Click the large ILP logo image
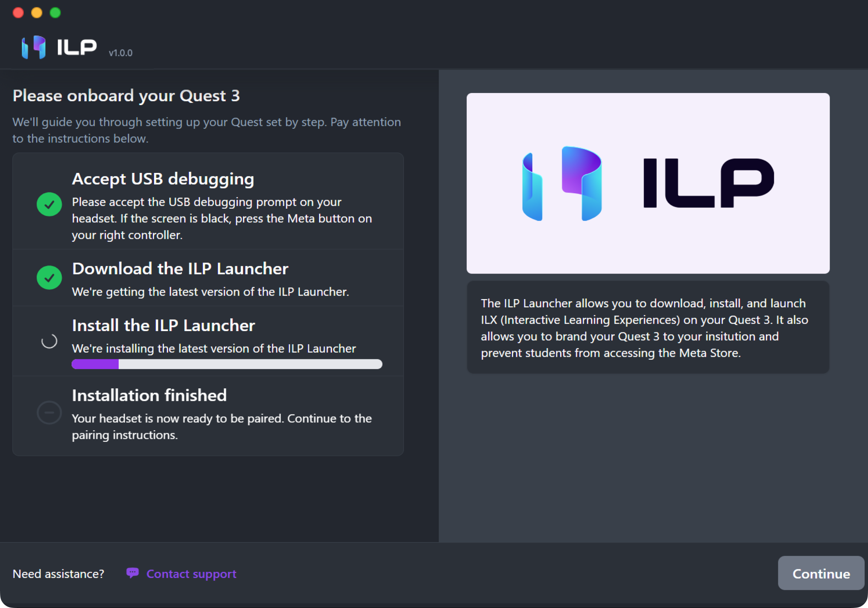868x608 pixels. click(x=648, y=183)
